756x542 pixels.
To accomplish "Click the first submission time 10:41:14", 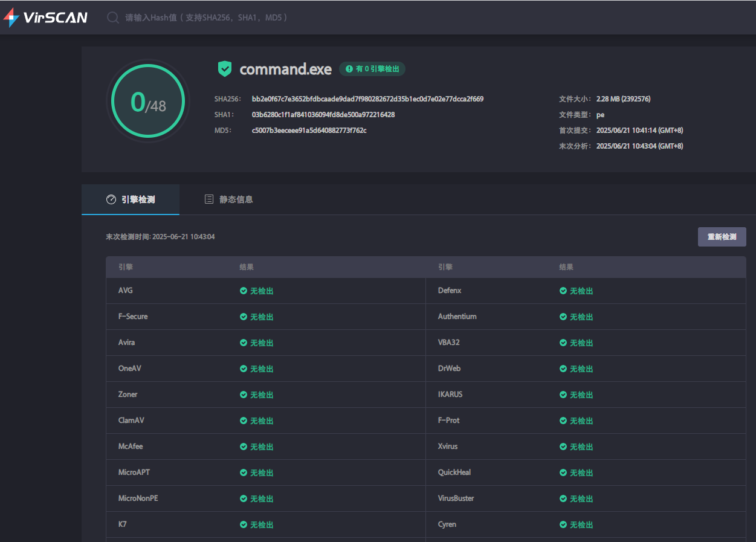I will click(639, 130).
